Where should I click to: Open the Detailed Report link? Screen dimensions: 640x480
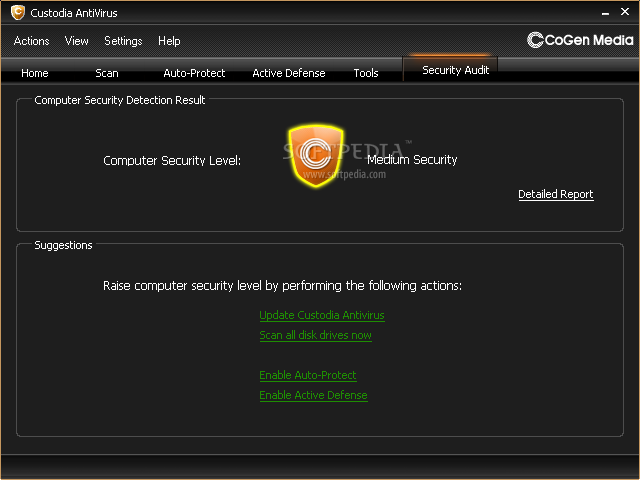pyautogui.click(x=555, y=194)
